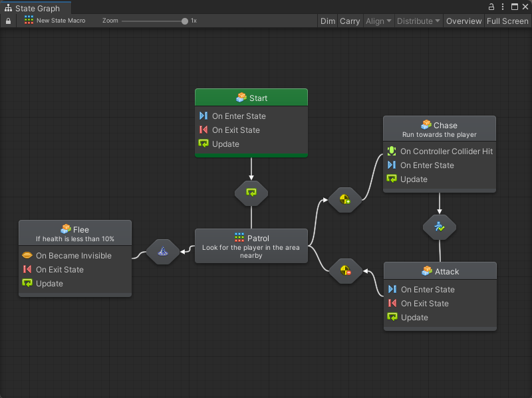
Task: Click the On Controller Collider Hit icon in Chase
Action: (392, 151)
